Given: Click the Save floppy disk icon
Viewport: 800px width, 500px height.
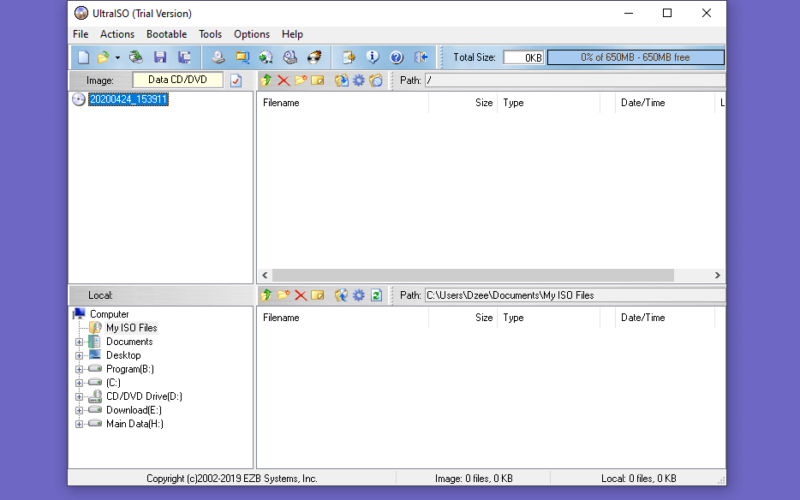Looking at the screenshot, I should point(160,57).
